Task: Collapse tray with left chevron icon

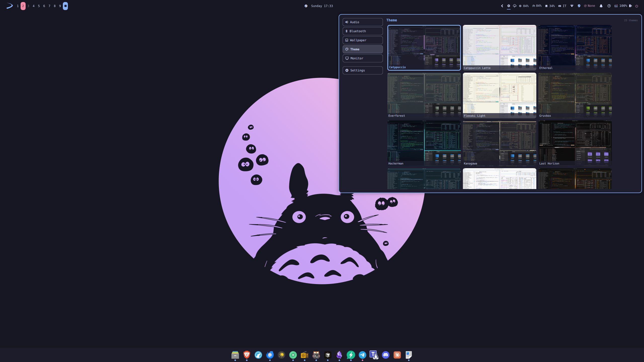Action: click(x=502, y=6)
